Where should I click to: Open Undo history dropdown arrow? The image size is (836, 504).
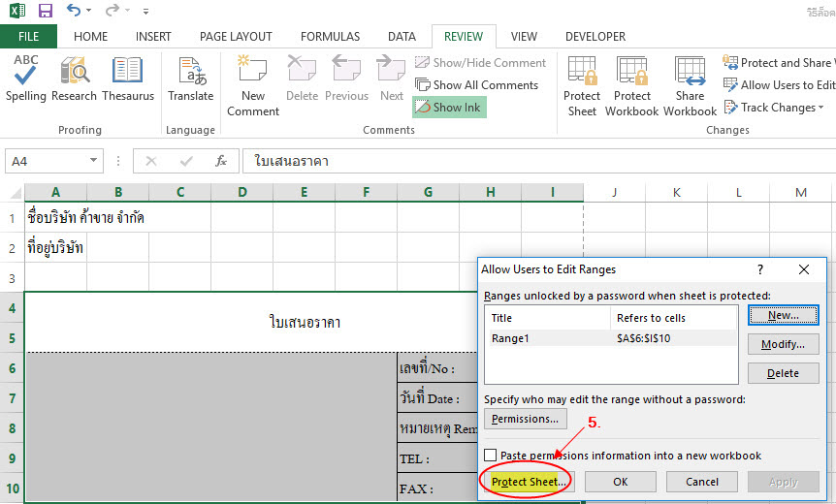coord(88,10)
